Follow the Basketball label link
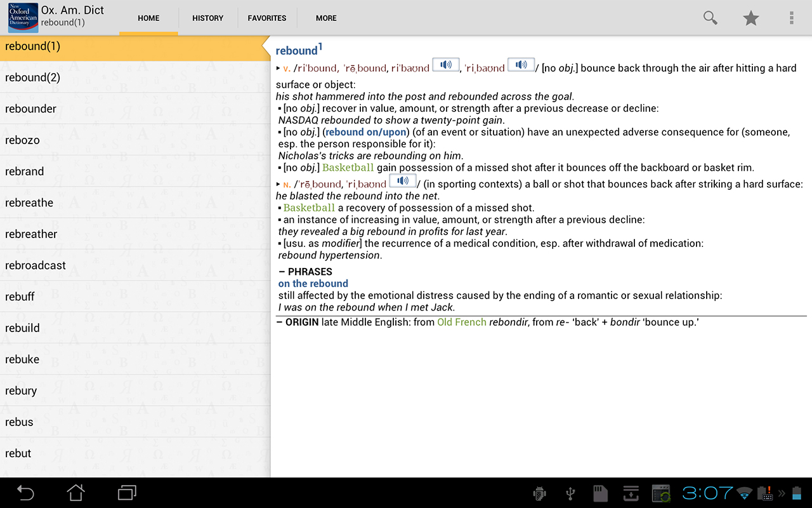This screenshot has height=508, width=812. (x=348, y=167)
